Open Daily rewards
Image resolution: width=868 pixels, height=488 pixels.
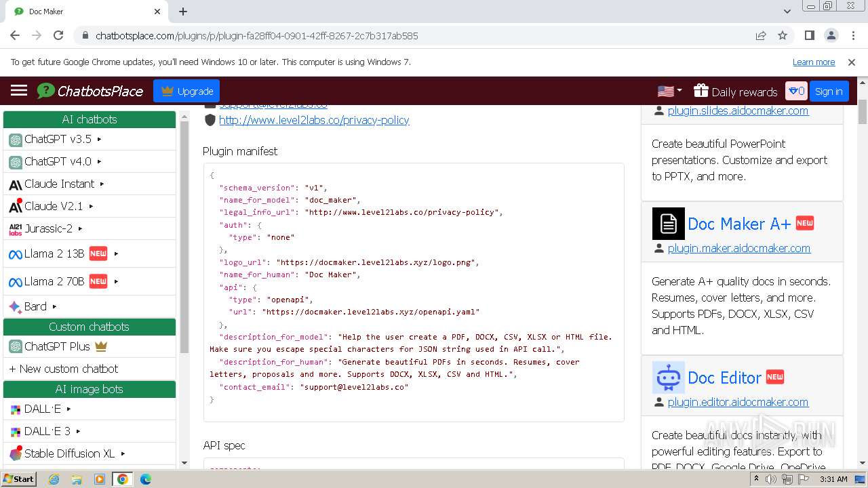click(736, 91)
